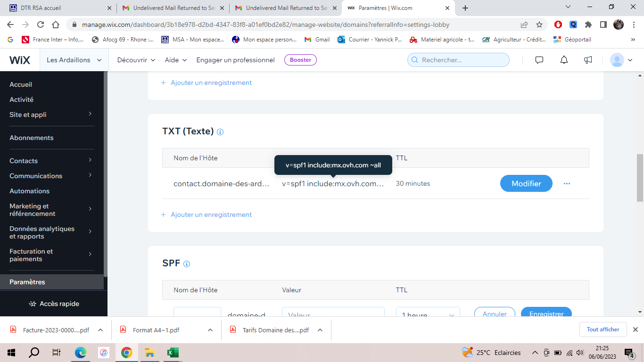Focus the Rechercher search field
This screenshot has width=644, height=362.
[458, 60]
